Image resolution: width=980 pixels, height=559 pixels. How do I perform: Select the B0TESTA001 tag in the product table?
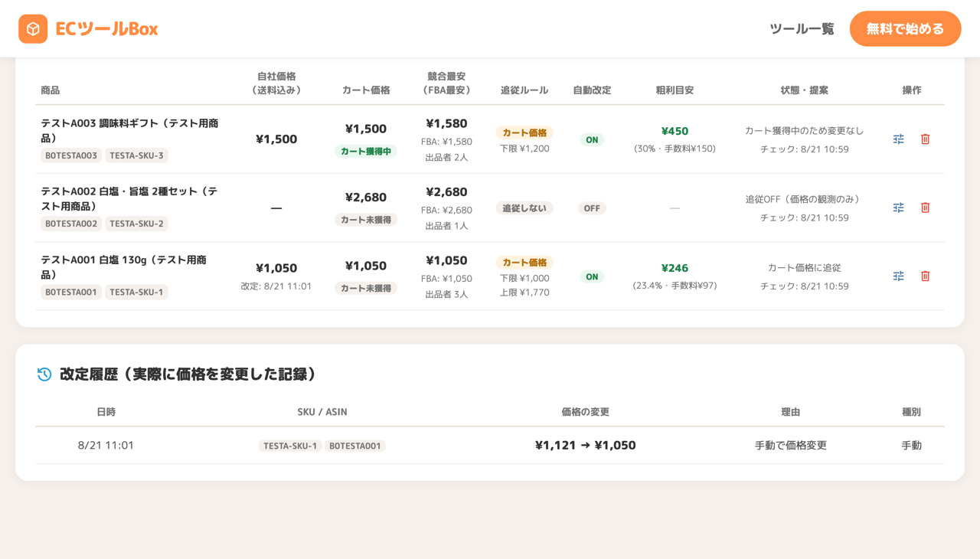click(x=71, y=292)
